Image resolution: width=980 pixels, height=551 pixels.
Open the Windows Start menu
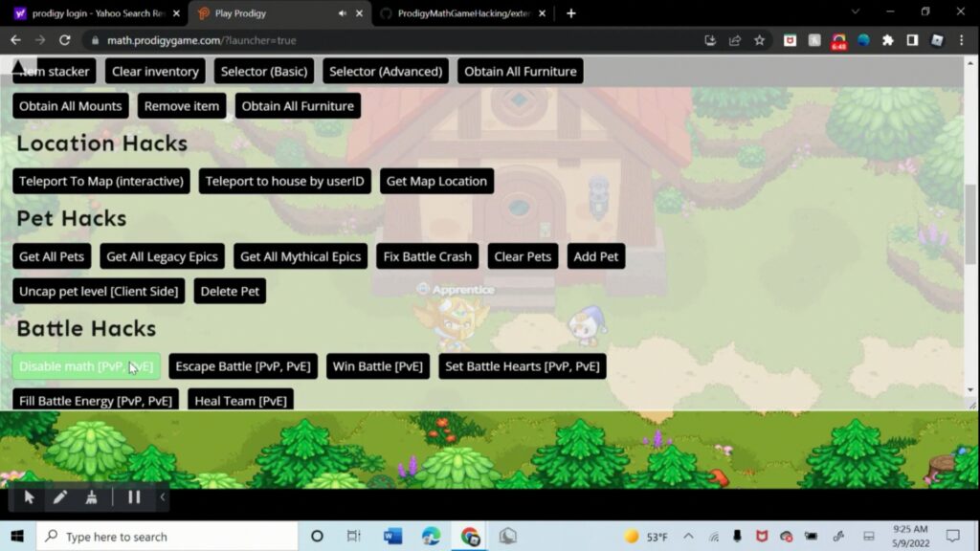(x=17, y=536)
